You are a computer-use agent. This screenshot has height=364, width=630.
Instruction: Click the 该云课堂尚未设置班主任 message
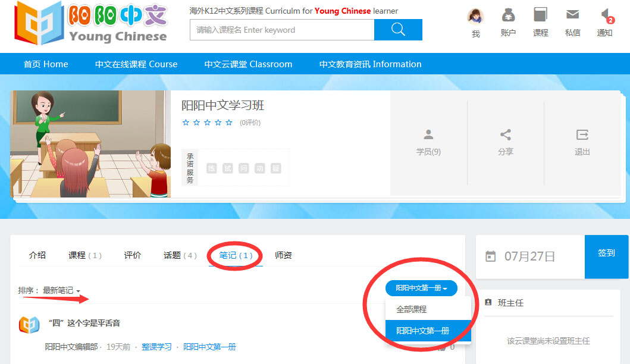point(548,341)
